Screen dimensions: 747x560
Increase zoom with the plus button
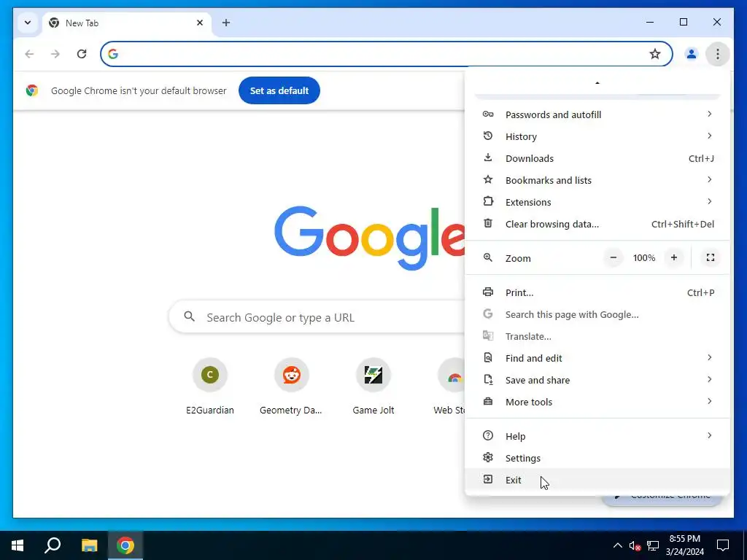pyautogui.click(x=673, y=257)
